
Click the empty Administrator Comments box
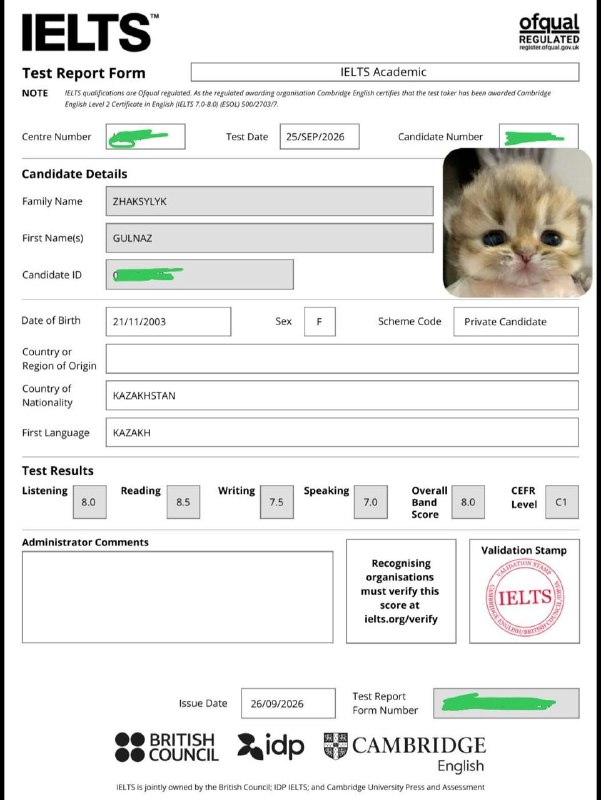(x=178, y=597)
